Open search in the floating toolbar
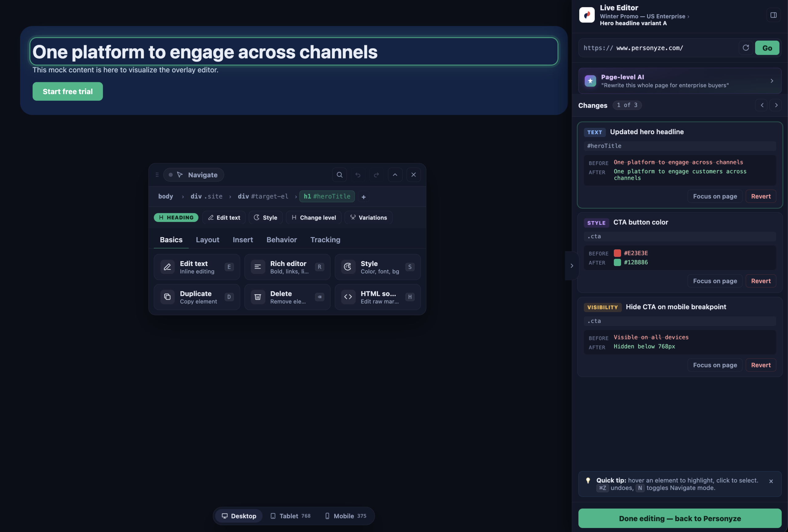 340,175
